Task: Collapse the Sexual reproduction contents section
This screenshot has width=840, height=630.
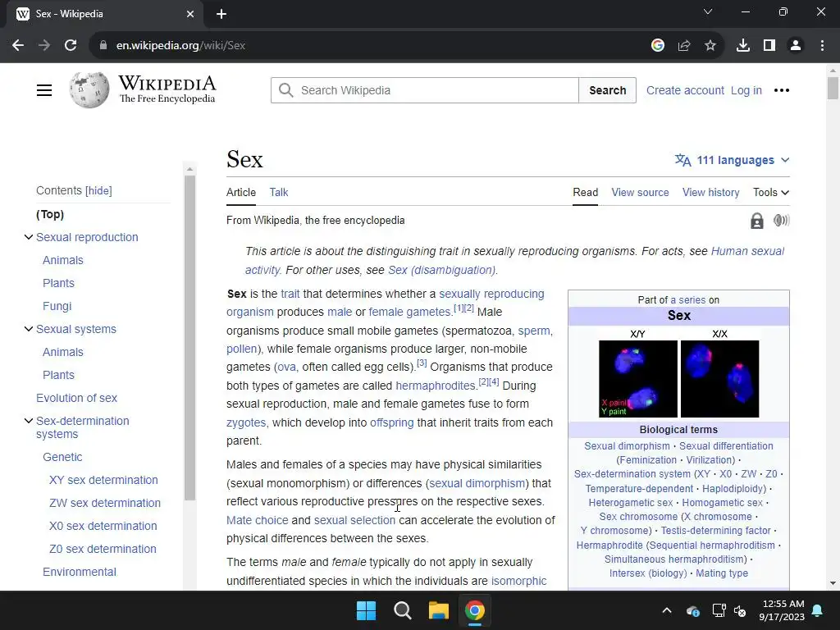Action: [29, 237]
